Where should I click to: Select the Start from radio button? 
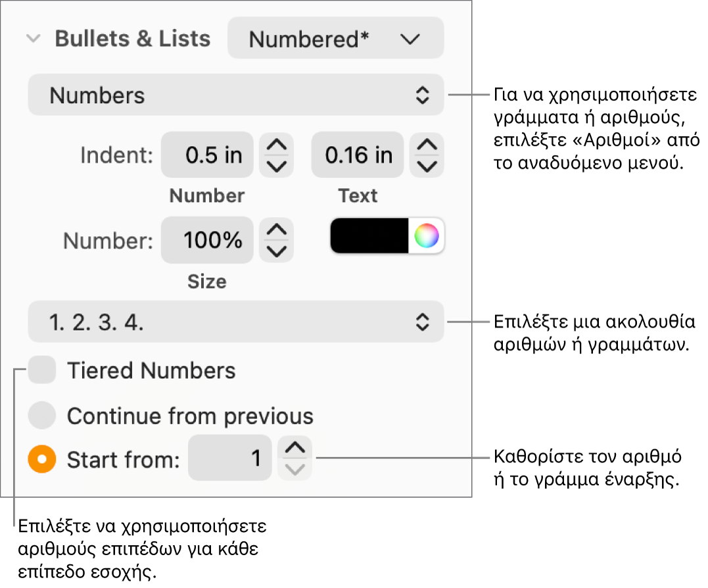43,459
